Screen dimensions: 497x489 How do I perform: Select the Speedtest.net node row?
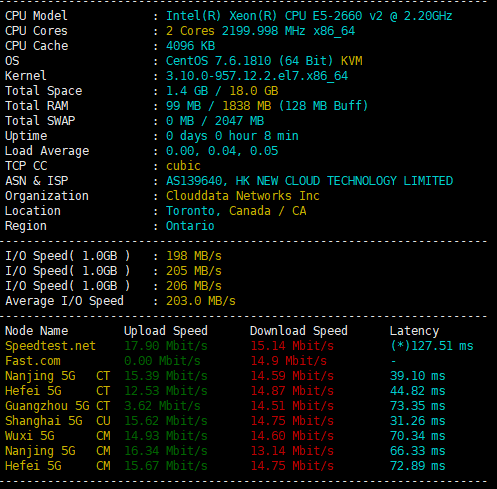239,346
